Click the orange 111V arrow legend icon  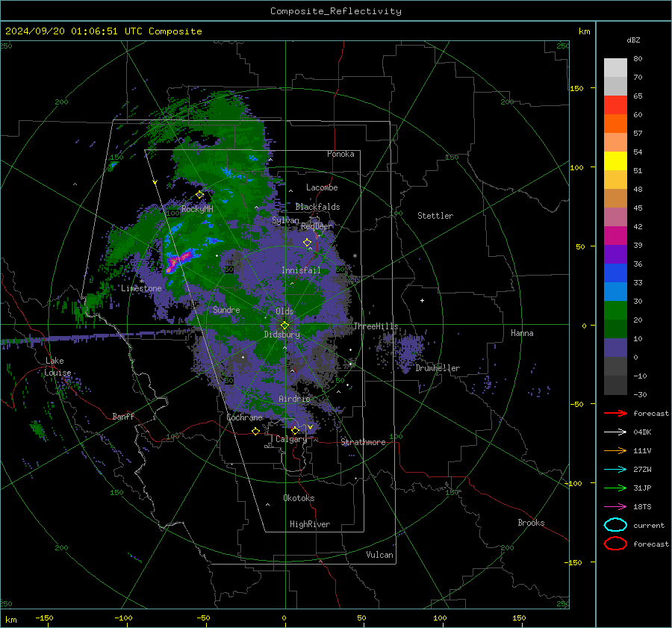615,450
